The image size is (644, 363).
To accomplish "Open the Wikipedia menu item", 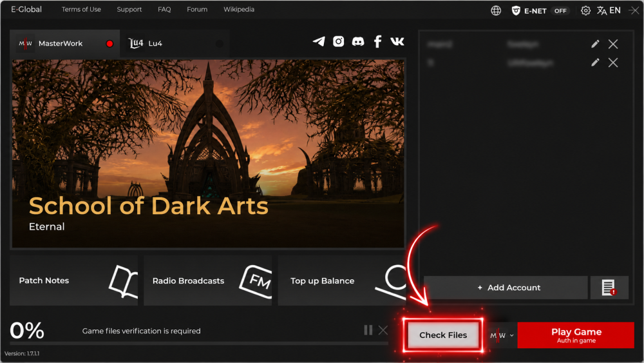I will (x=239, y=9).
